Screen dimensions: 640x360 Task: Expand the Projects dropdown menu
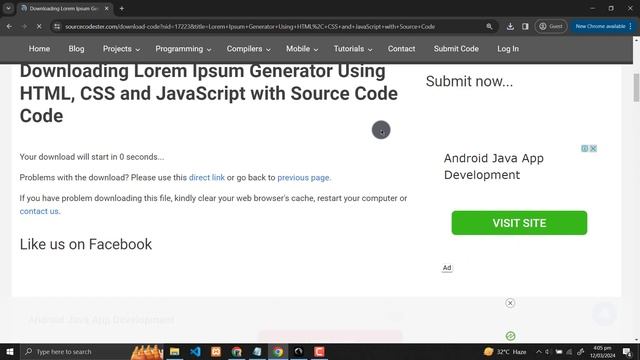coord(121,49)
